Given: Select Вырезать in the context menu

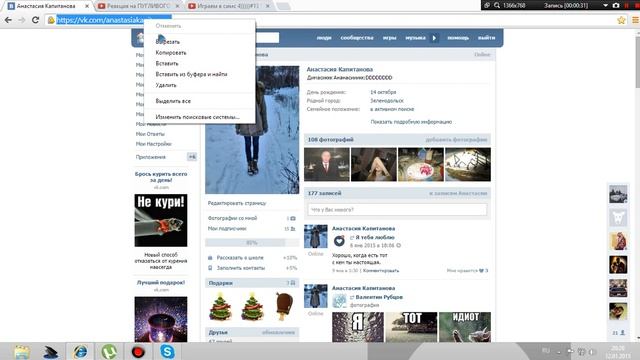Looking at the screenshot, I should pos(167,42).
